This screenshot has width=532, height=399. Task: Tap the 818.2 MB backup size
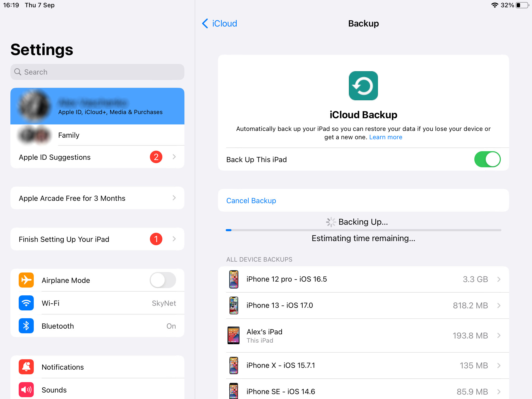point(470,305)
